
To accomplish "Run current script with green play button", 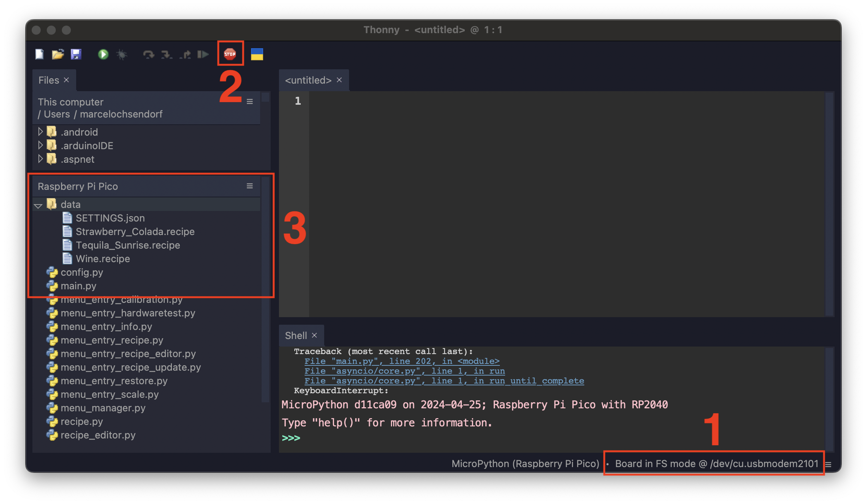I will [x=103, y=54].
